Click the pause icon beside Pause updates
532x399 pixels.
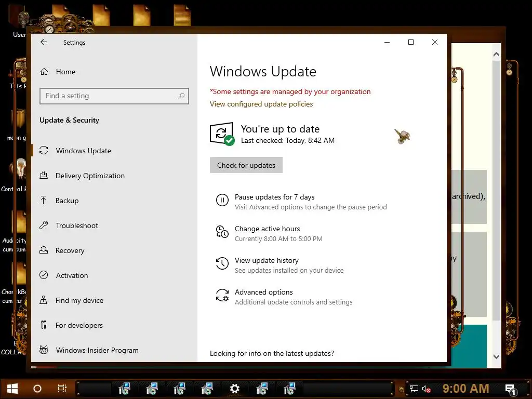click(x=222, y=200)
